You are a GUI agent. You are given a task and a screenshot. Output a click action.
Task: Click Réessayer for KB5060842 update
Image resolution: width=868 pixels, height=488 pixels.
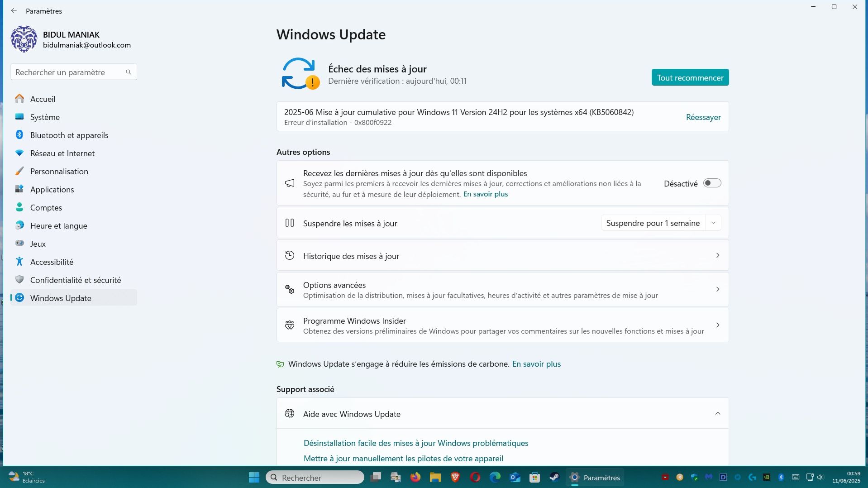(703, 117)
